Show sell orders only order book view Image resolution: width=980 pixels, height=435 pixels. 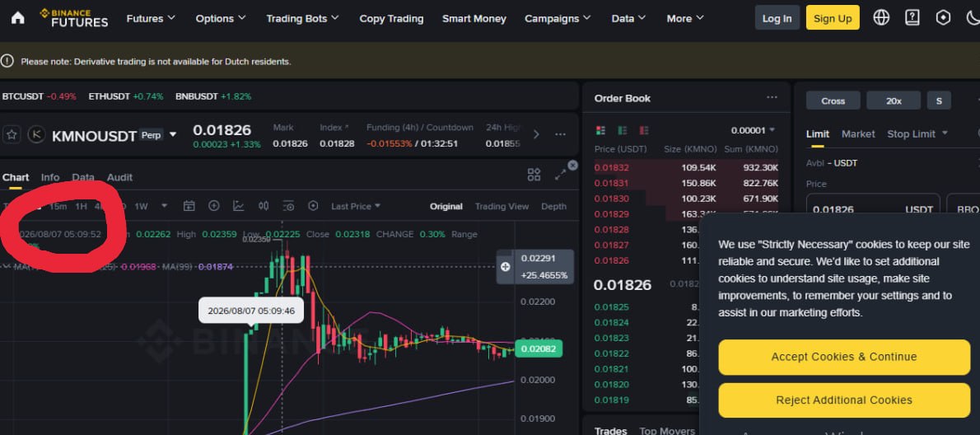644,131
